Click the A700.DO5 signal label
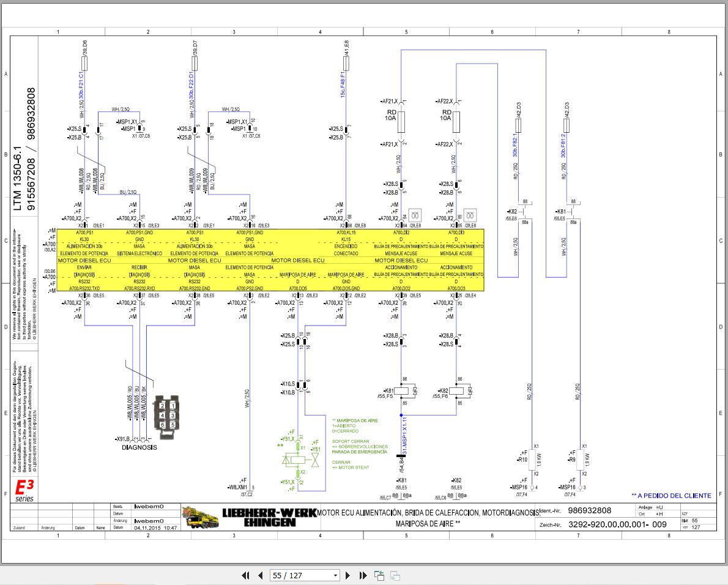This screenshot has height=585, width=728. tap(297, 288)
